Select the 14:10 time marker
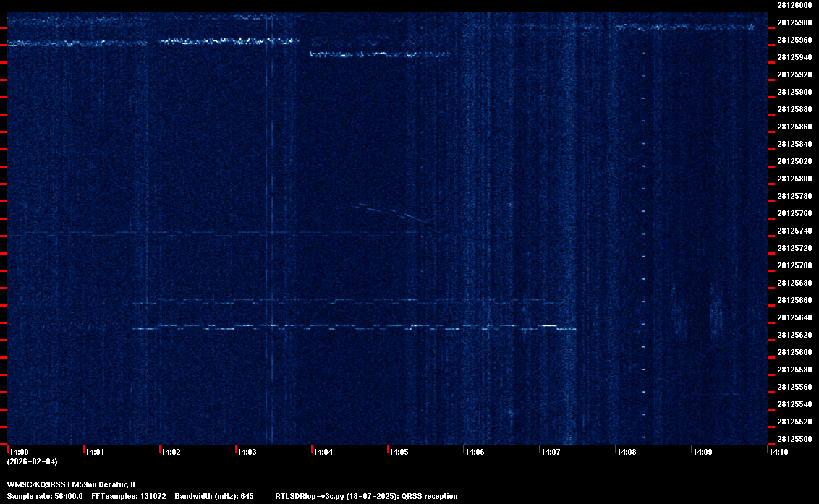This screenshot has width=819, height=504. 778,453
